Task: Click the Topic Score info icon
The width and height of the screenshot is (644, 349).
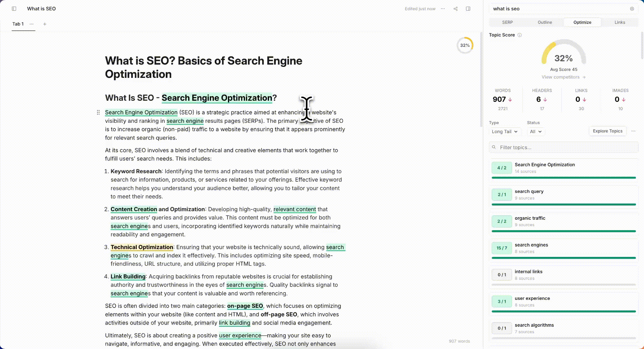Action: click(520, 35)
